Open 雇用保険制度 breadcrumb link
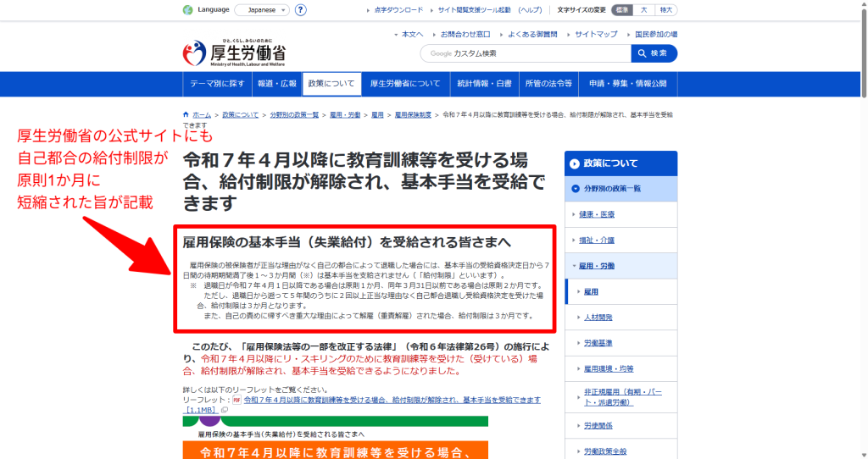This screenshot has width=868, height=459. point(413,115)
